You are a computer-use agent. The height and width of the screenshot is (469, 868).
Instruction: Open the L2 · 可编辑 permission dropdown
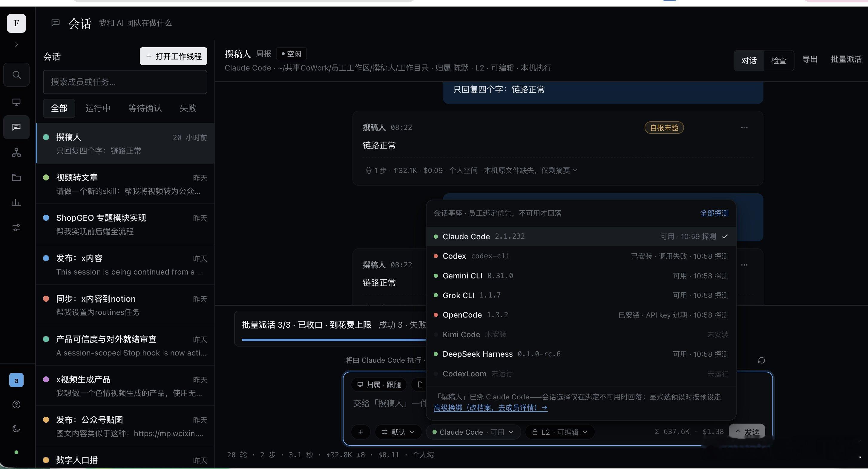pyautogui.click(x=560, y=432)
